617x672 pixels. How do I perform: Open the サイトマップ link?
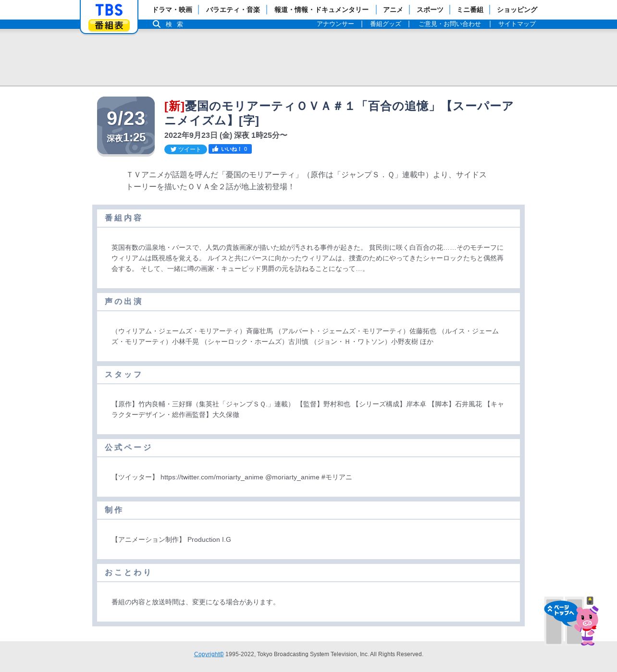[x=517, y=24]
